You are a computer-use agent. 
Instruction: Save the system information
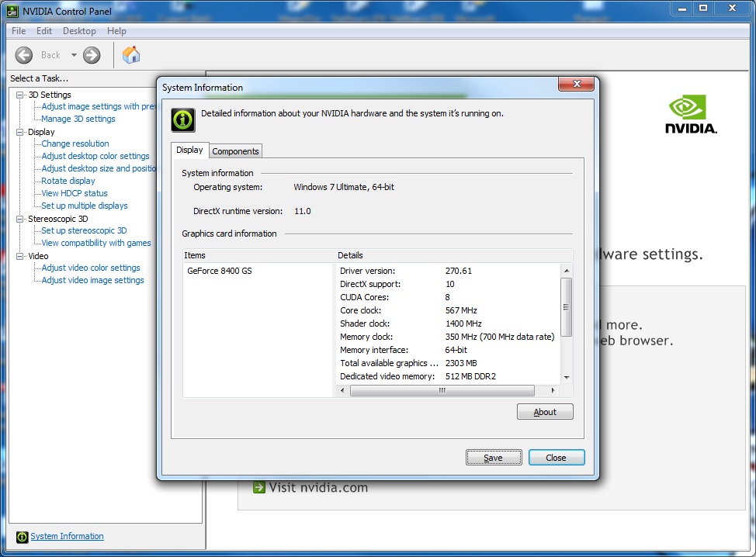pyautogui.click(x=493, y=458)
